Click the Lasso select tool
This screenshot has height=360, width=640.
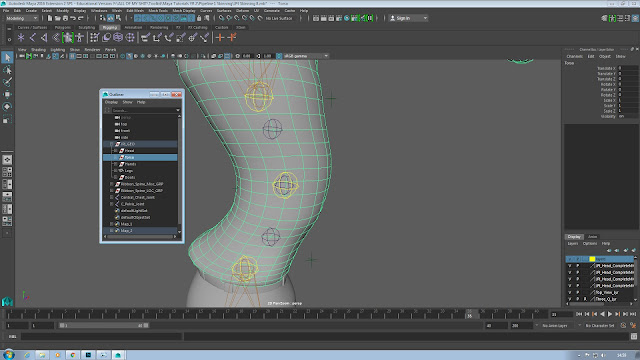tap(7, 70)
